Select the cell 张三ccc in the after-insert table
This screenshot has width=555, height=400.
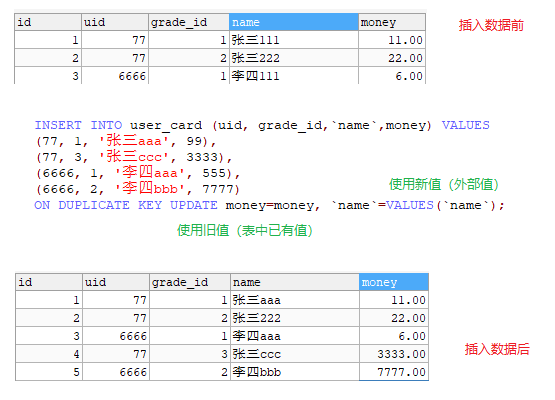pyautogui.click(x=295, y=354)
